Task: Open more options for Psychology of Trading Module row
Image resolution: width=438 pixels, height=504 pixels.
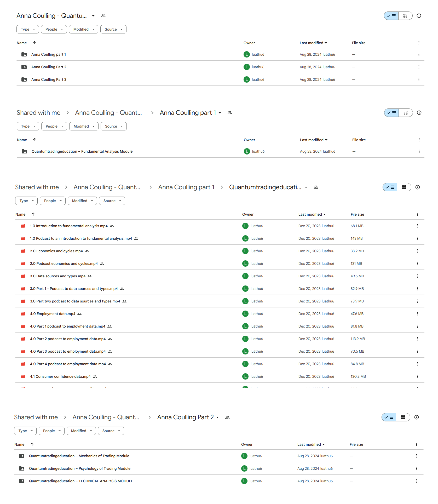Action: (x=416, y=468)
